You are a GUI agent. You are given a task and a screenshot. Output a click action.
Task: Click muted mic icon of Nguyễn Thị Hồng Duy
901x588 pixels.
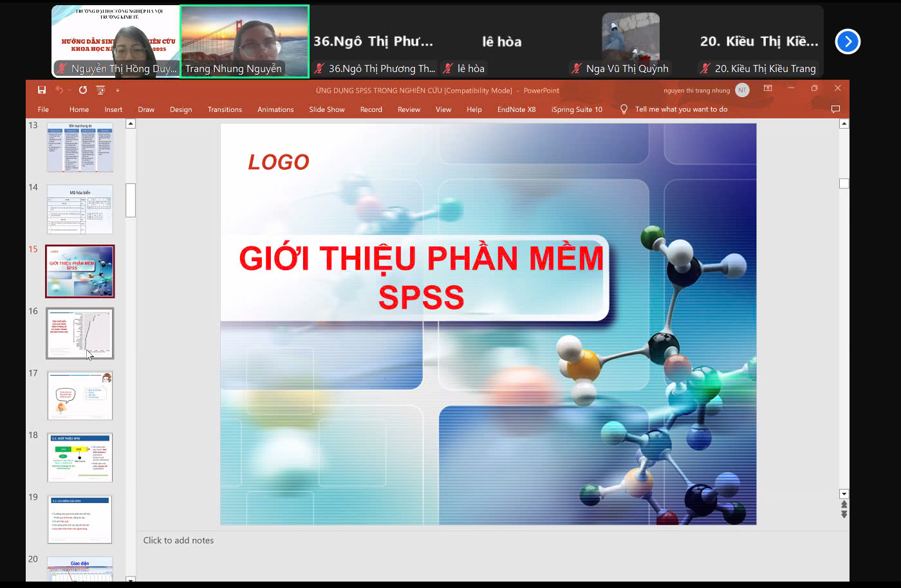pos(62,68)
